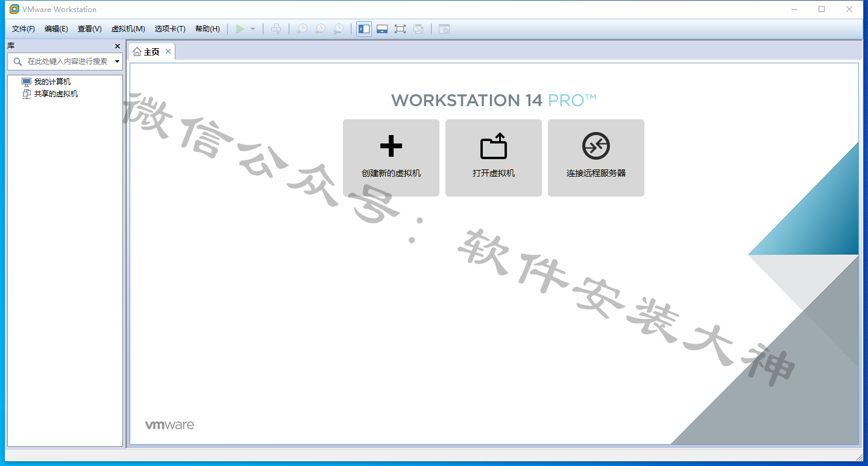Click the VMware Workstation title bar icon

click(x=14, y=9)
